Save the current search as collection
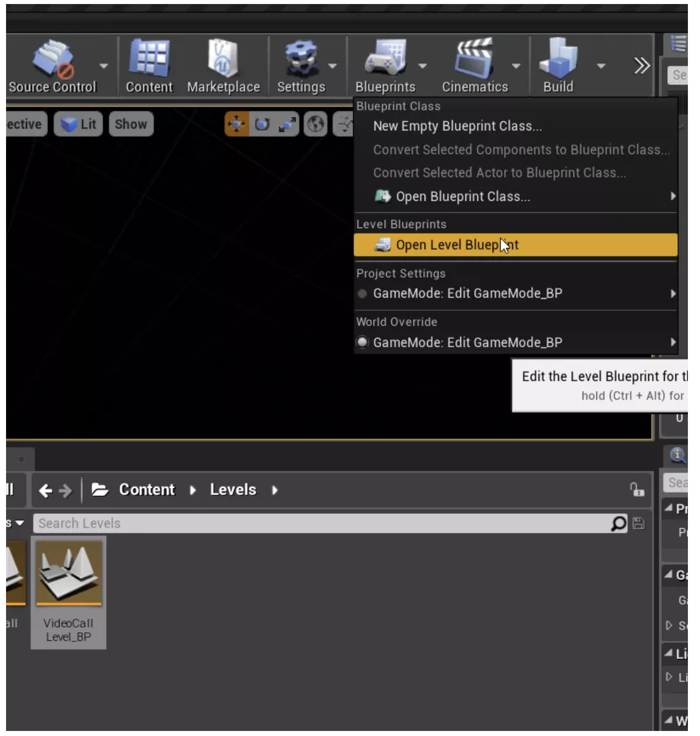 tap(639, 524)
